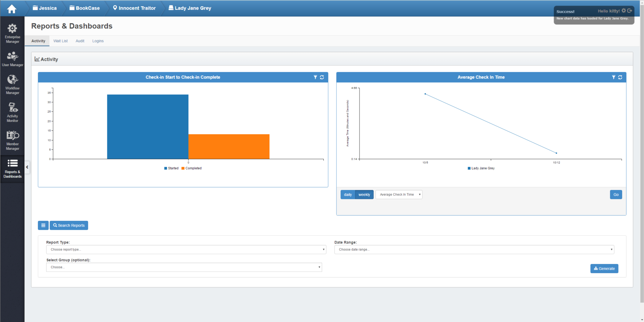The width and height of the screenshot is (644, 322).
Task: Switch chart interval to daily
Action: click(x=348, y=195)
